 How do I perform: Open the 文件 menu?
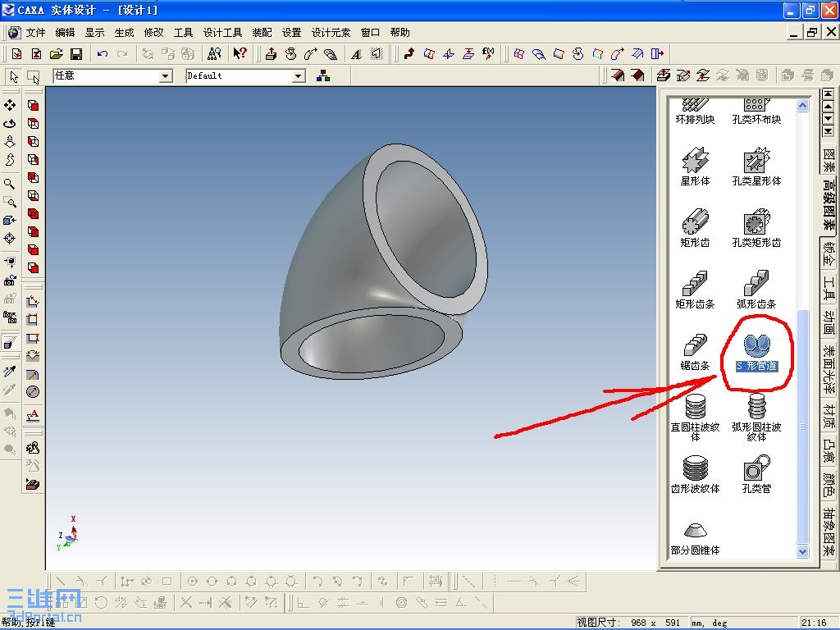point(35,33)
